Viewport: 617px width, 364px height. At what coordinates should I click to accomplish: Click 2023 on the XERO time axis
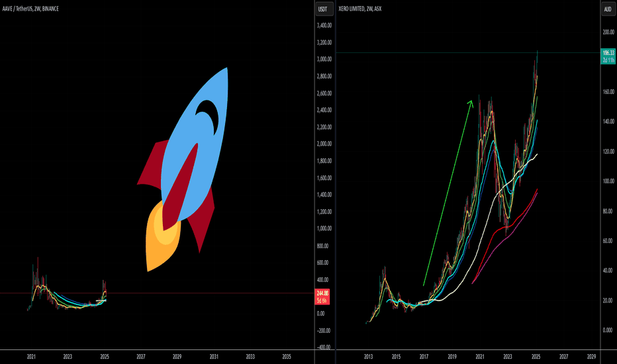pyautogui.click(x=508, y=357)
